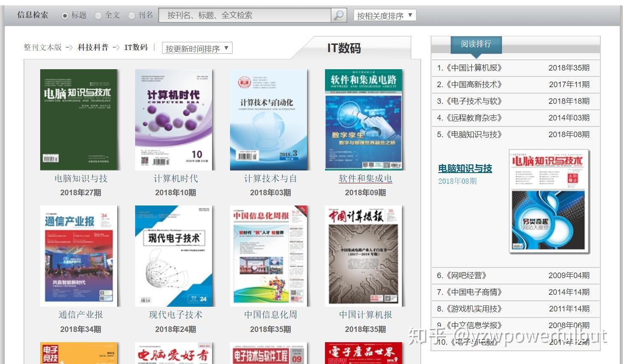Image resolution: width=623 pixels, height=364 pixels.
Task: Select the 标题 radio button
Action: [65, 16]
